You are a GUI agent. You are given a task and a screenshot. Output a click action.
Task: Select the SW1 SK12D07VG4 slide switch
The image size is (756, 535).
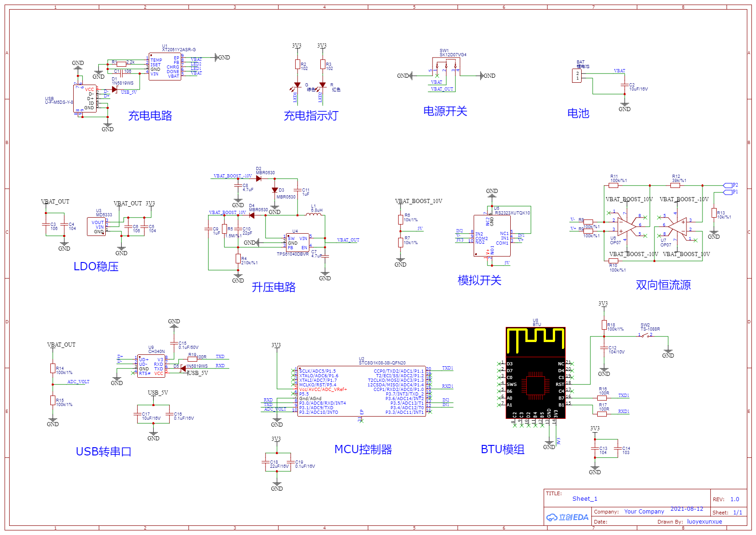(446, 67)
